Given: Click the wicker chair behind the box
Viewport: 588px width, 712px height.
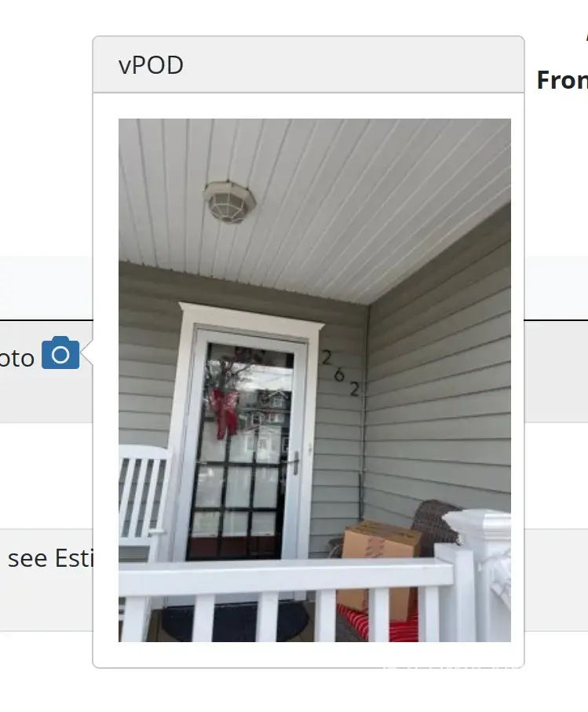Looking at the screenshot, I should [x=435, y=525].
